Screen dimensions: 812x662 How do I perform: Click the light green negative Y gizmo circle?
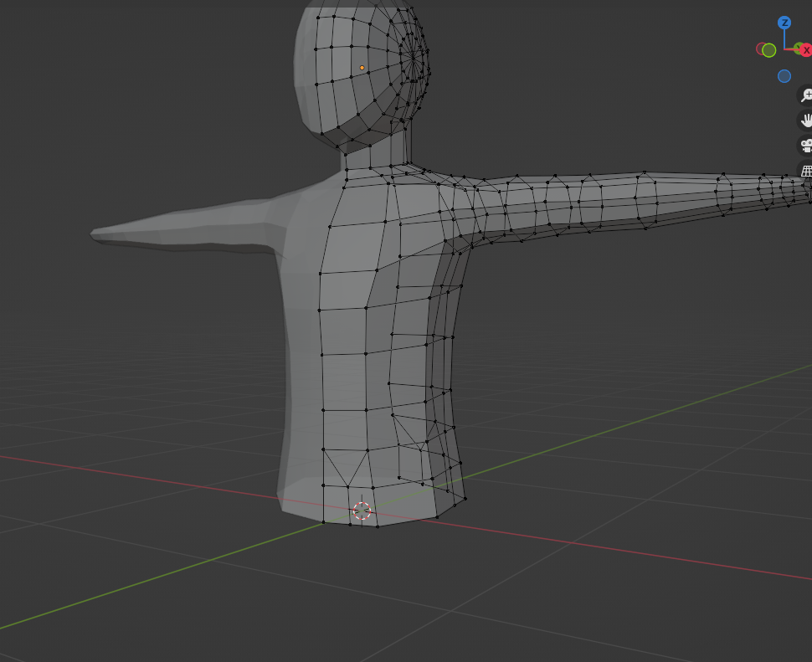tap(769, 50)
